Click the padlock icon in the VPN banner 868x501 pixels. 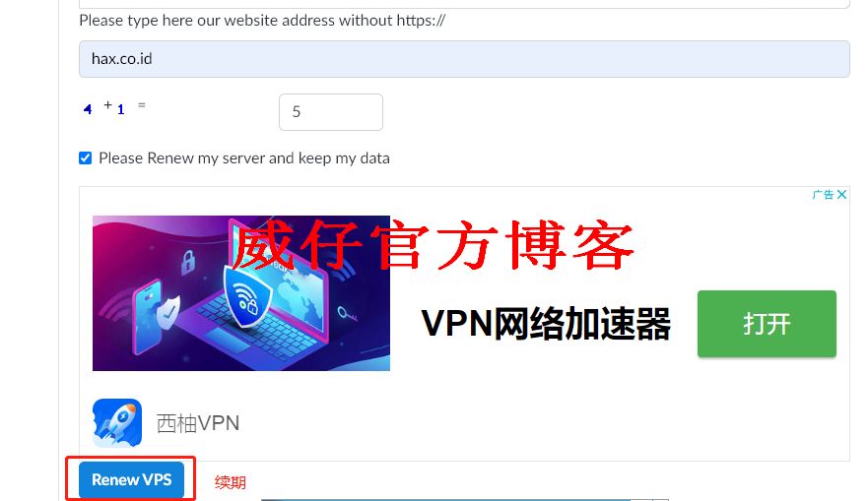188,262
